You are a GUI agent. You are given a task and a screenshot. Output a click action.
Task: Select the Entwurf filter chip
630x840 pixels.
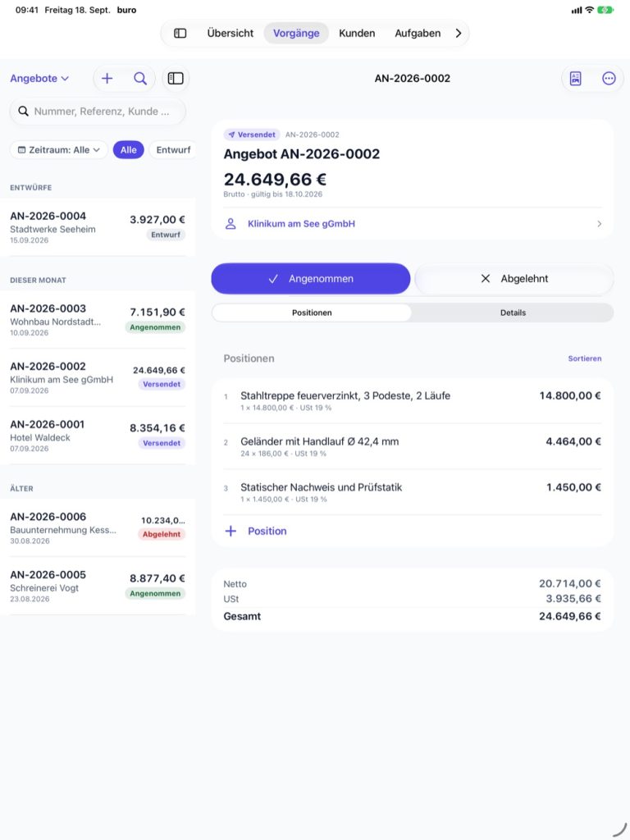(172, 150)
